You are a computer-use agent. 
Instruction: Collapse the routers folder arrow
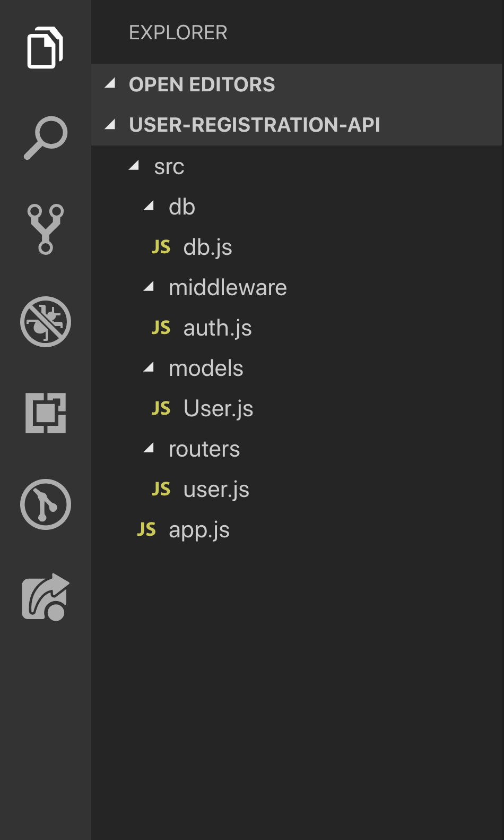coord(149,449)
